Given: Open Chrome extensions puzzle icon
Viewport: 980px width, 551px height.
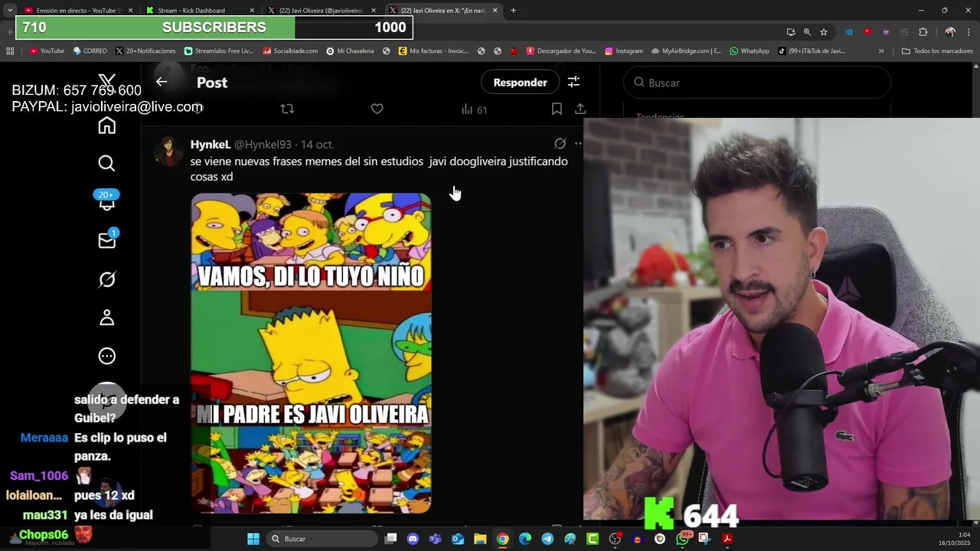Looking at the screenshot, I should point(923,31).
